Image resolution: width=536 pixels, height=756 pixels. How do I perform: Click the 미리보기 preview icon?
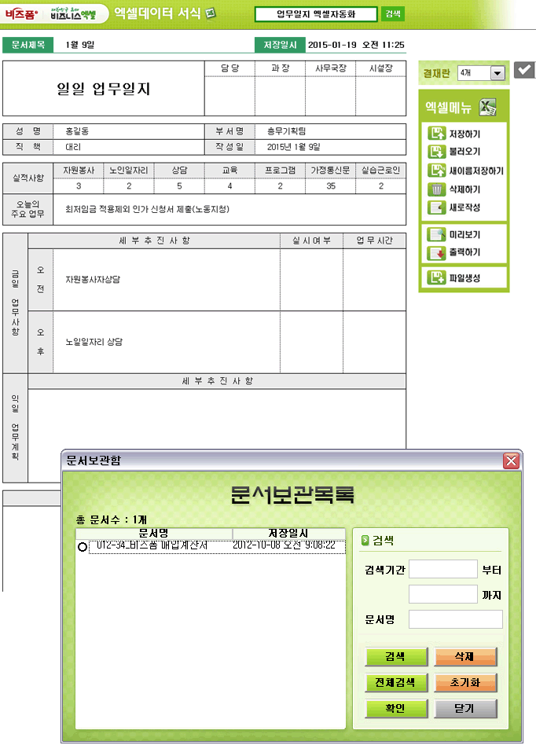point(437,234)
